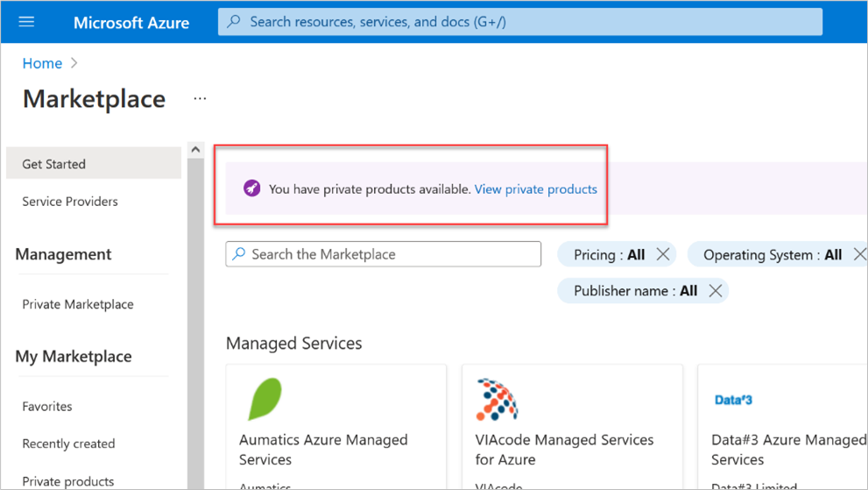Viewport: 868px width, 490px height.
Task: Go to Home breadcrumb link
Action: click(42, 63)
